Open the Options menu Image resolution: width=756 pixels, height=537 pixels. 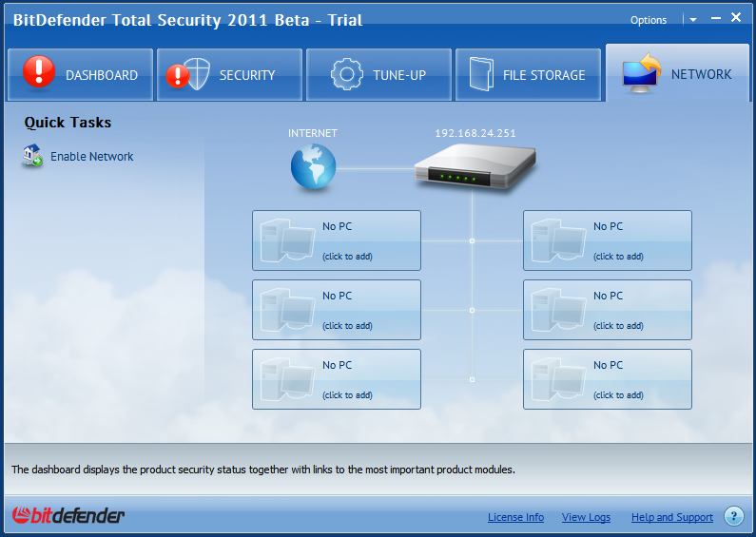pos(649,20)
